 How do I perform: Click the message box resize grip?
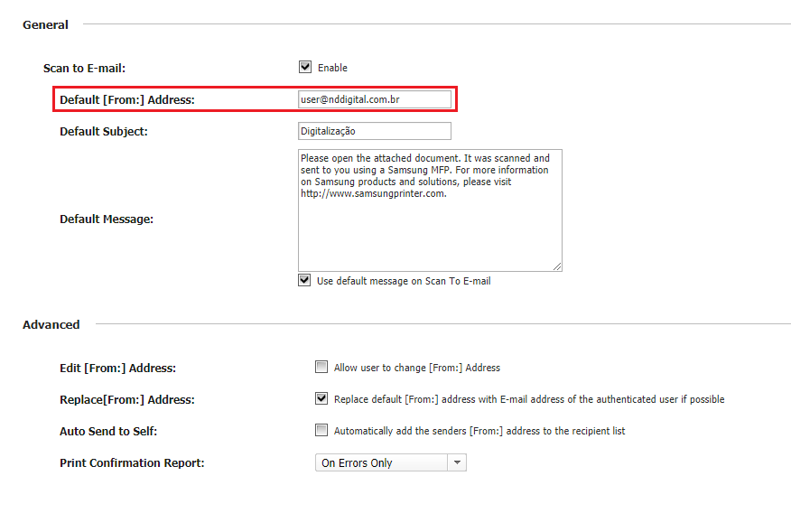(x=557, y=266)
